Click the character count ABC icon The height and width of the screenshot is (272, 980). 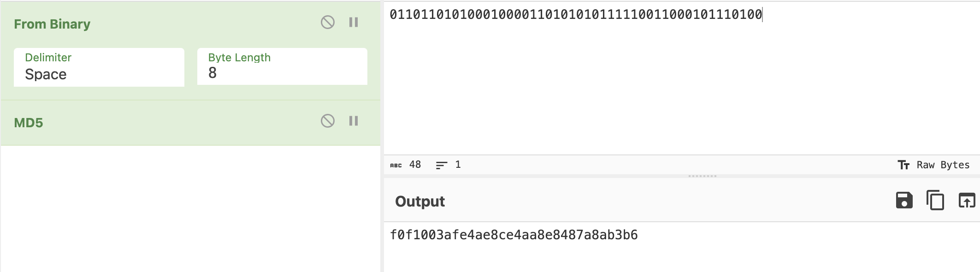(x=396, y=165)
